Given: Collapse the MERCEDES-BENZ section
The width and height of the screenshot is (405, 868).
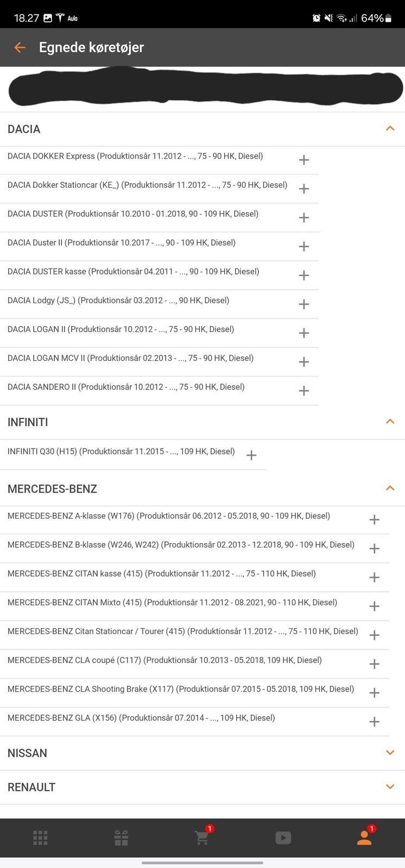Looking at the screenshot, I should click(390, 488).
